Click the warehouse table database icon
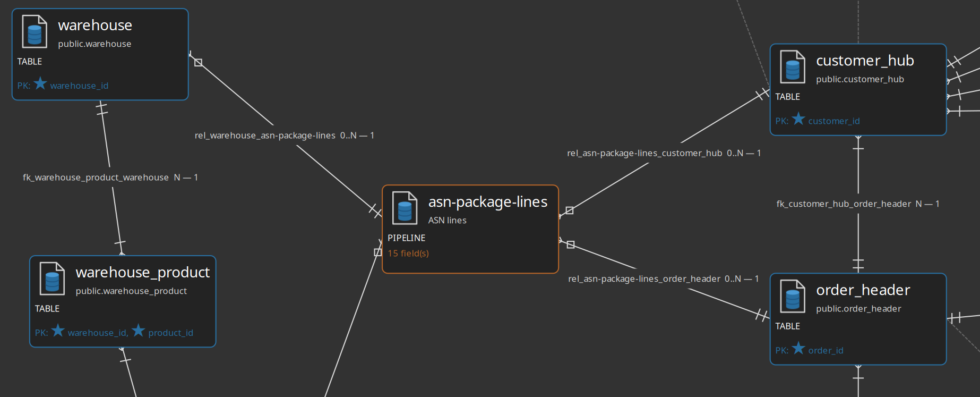 pos(35,31)
